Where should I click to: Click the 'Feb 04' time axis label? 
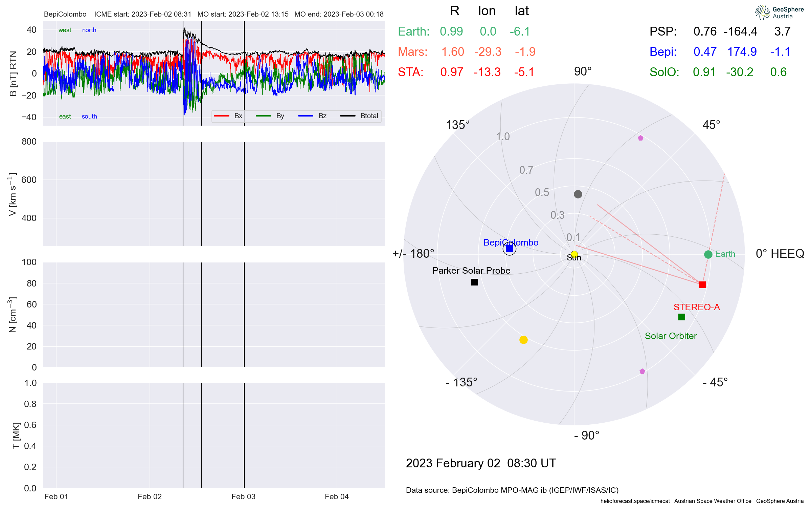[x=337, y=496]
